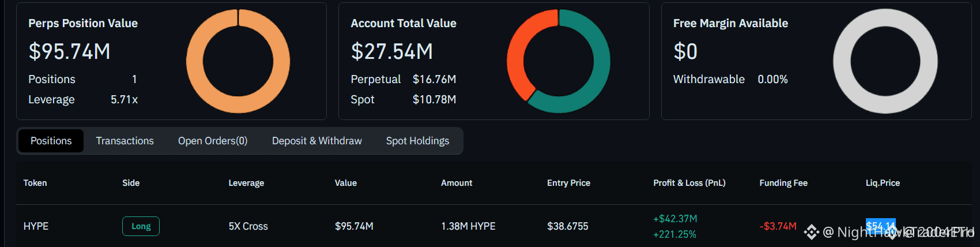Screen dimensions: 980x247
Task: Switch to the Positions tab
Action: click(x=51, y=141)
